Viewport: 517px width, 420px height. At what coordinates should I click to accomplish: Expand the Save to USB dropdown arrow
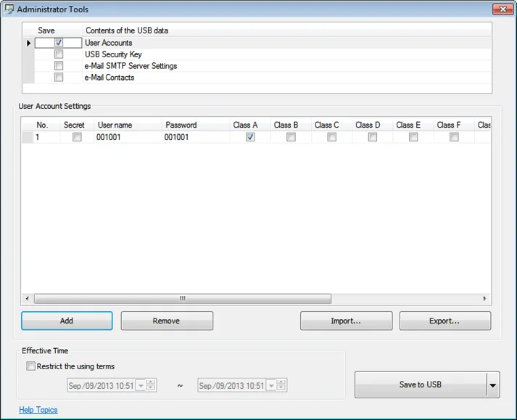pyautogui.click(x=493, y=384)
